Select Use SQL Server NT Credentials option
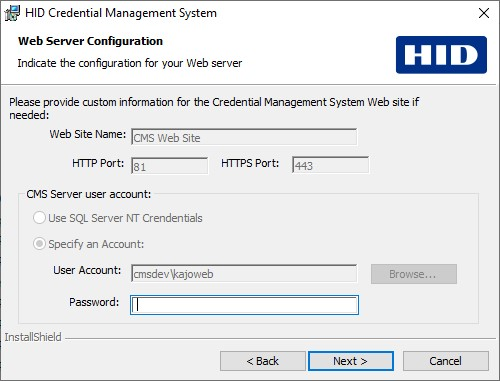This screenshot has height=381, width=500. pos(39,218)
